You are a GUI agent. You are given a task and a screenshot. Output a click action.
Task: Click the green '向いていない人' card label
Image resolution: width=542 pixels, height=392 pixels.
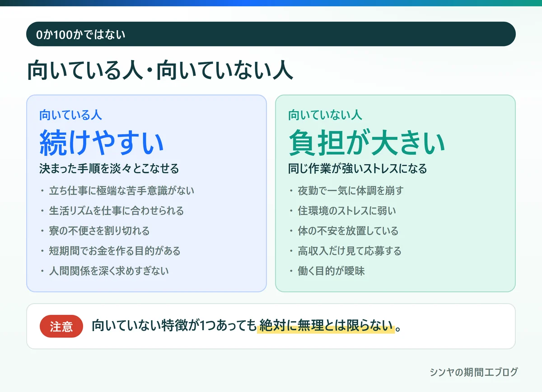pos(325,115)
